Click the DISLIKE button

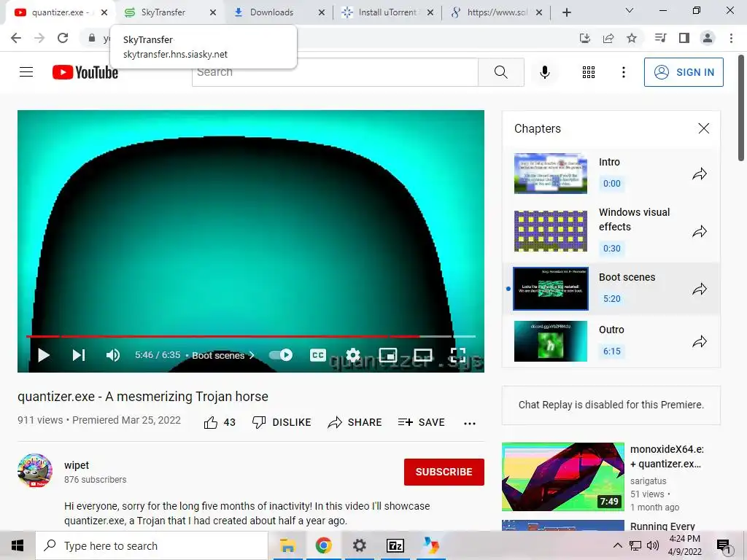[282, 422]
